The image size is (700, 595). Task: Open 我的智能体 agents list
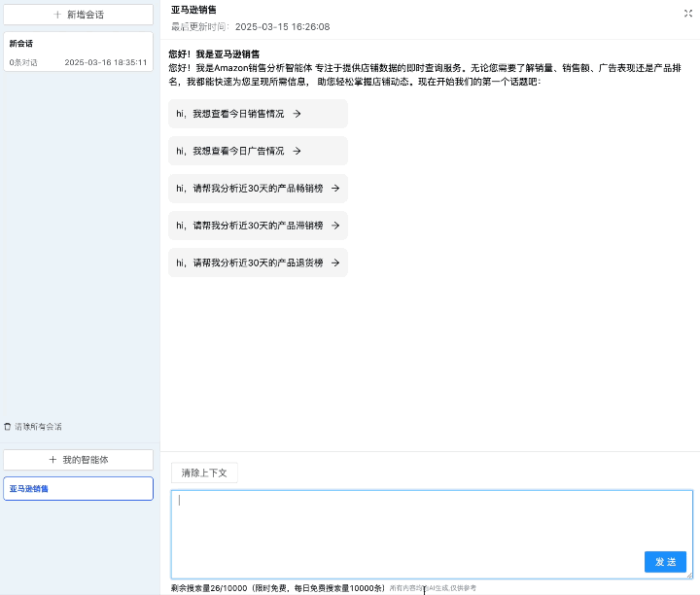click(78, 460)
